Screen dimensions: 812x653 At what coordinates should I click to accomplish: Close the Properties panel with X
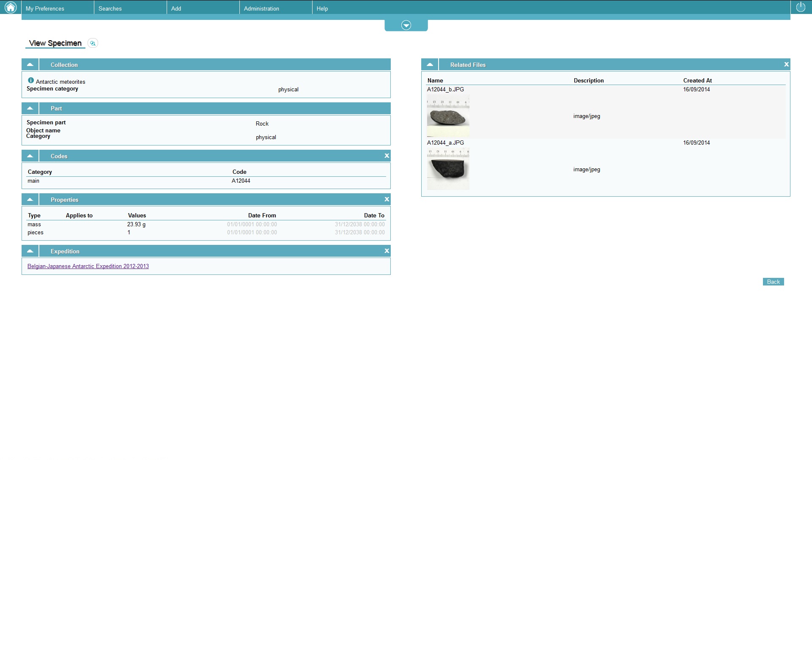[387, 200]
